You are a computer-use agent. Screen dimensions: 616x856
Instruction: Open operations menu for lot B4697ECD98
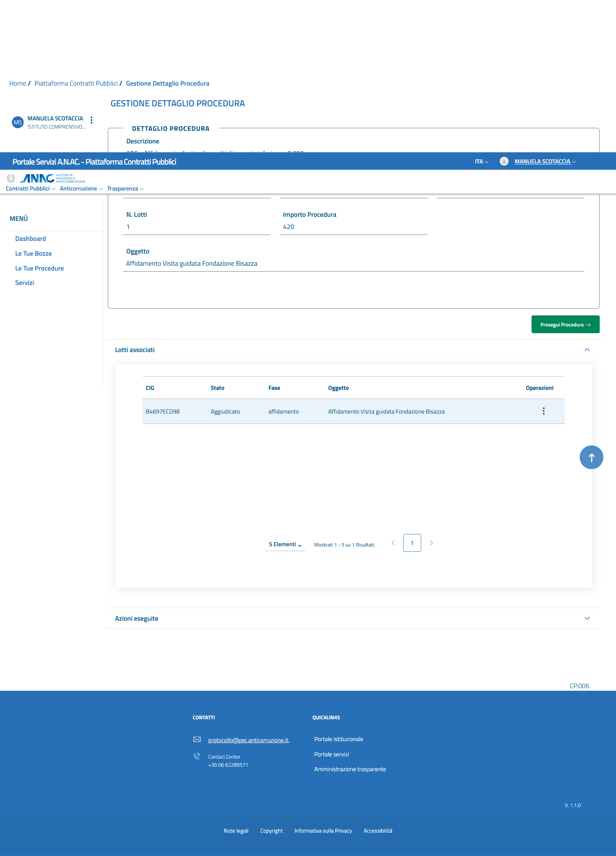[543, 411]
